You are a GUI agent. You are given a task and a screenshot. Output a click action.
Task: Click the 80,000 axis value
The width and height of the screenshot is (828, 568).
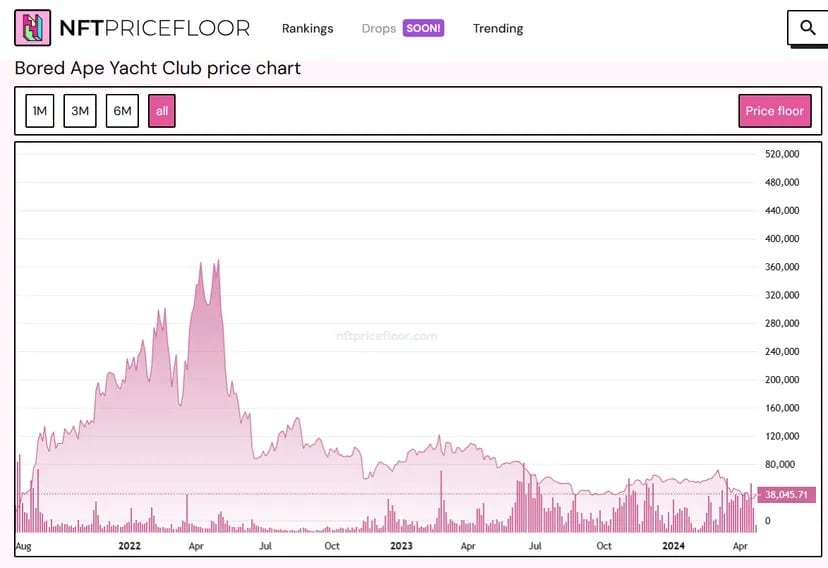(780, 465)
